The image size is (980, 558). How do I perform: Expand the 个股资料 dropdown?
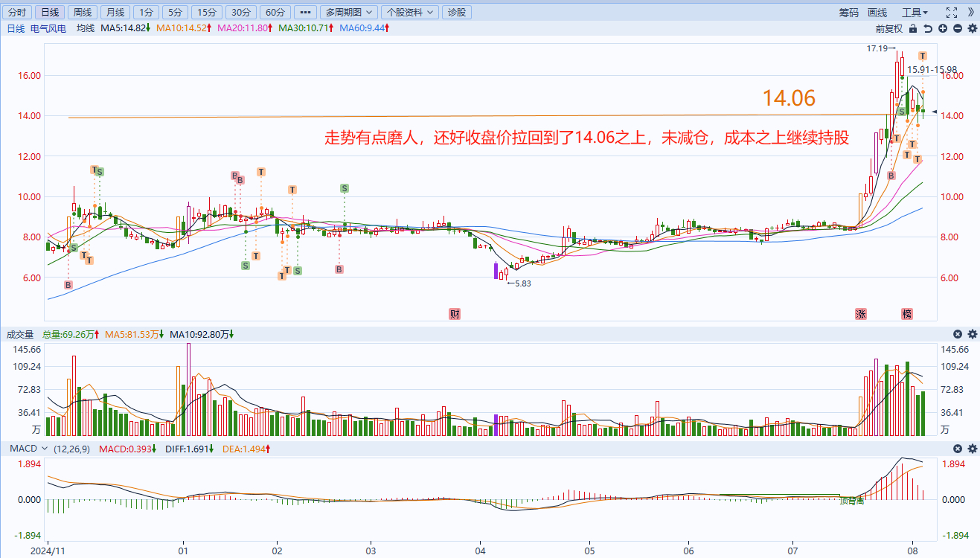pos(409,12)
